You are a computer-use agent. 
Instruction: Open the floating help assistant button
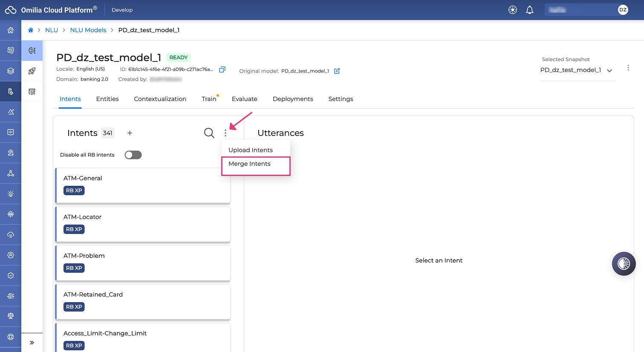coord(624,264)
